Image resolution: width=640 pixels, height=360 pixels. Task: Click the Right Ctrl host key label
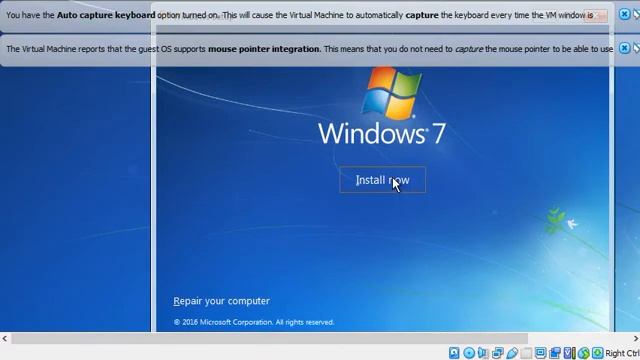pos(622,353)
